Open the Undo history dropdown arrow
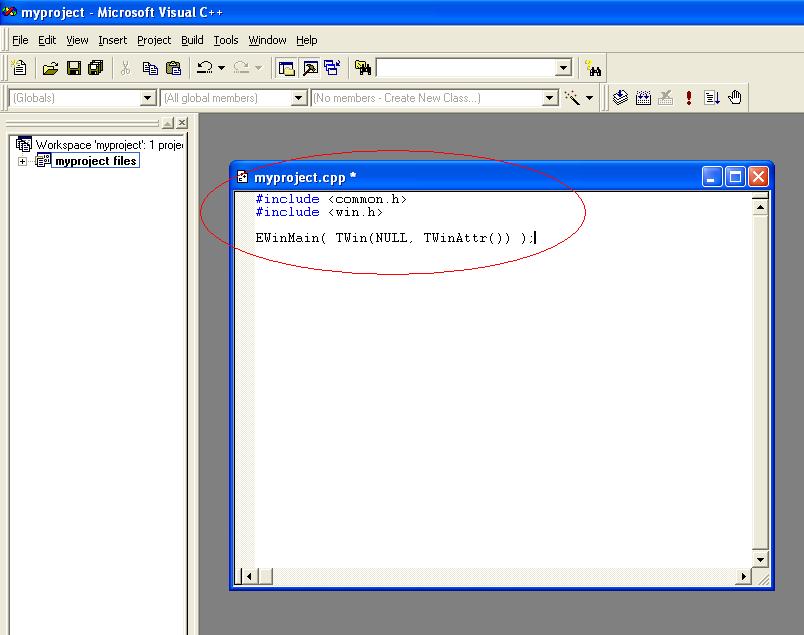The height and width of the screenshot is (635, 804). (222, 68)
